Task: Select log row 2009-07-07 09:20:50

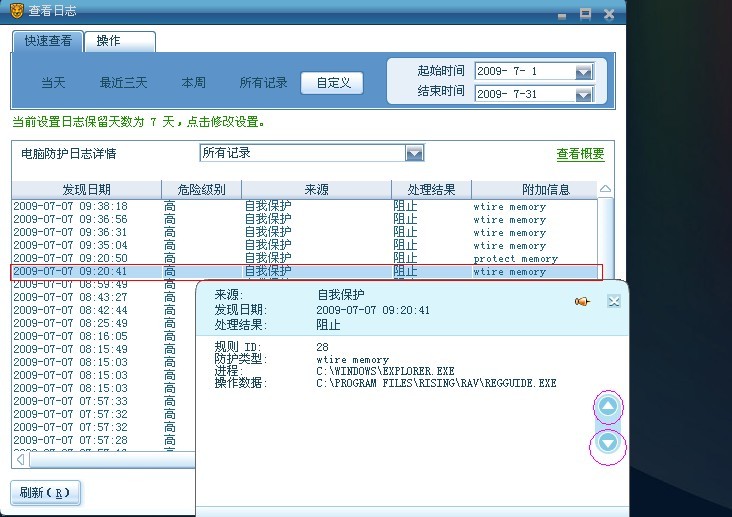Action: click(304, 258)
